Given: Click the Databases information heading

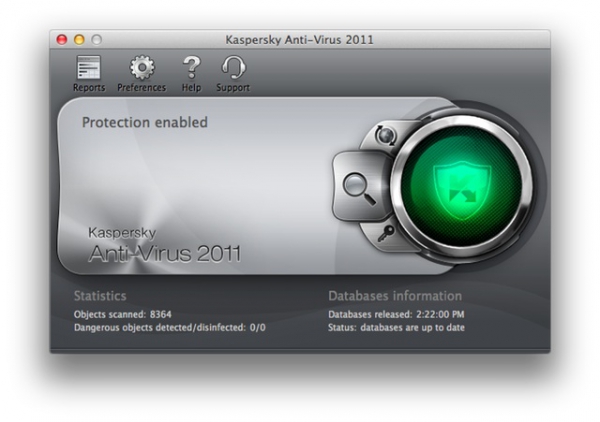Looking at the screenshot, I should tap(395, 296).
